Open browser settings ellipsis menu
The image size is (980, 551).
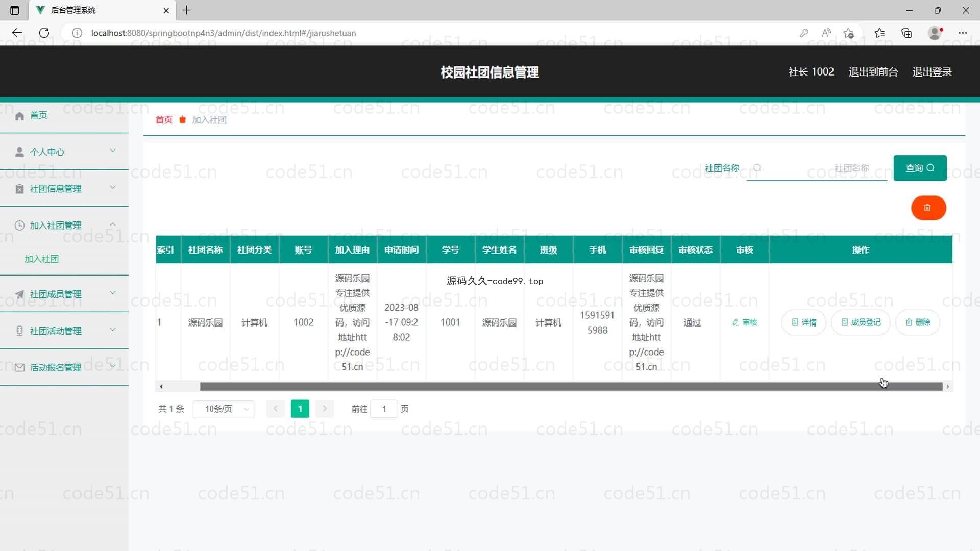click(963, 33)
